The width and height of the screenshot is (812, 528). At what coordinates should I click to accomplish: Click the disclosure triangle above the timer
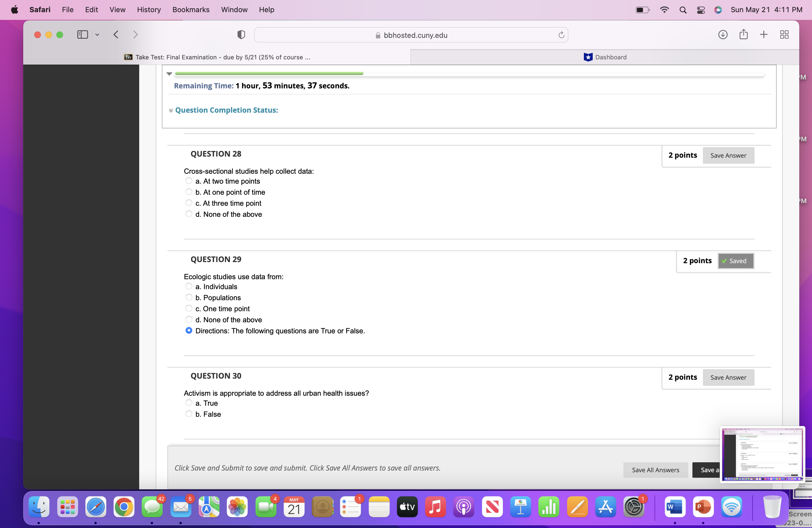tap(169, 74)
